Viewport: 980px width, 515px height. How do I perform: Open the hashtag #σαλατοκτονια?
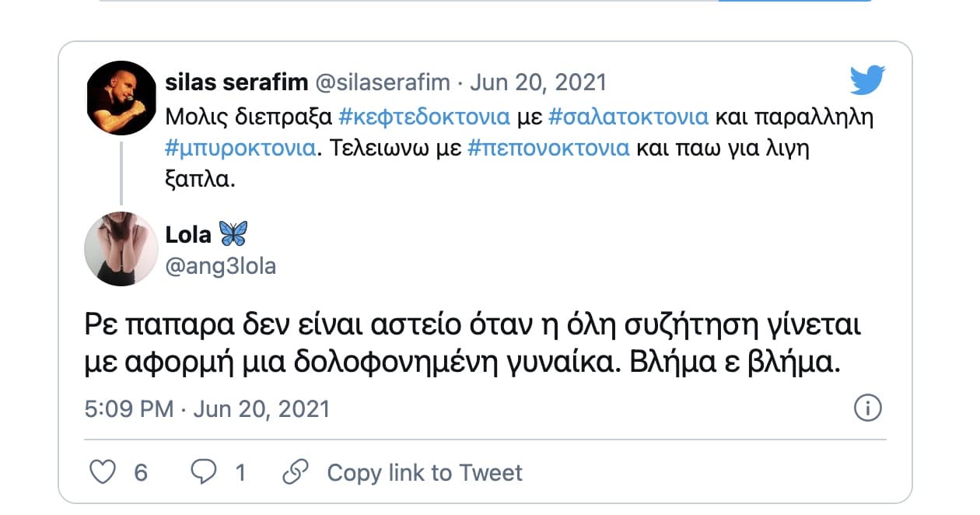(628, 117)
